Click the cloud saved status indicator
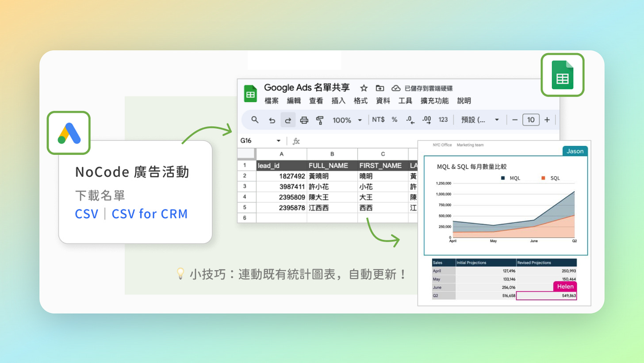The height and width of the screenshot is (363, 644). (x=396, y=88)
